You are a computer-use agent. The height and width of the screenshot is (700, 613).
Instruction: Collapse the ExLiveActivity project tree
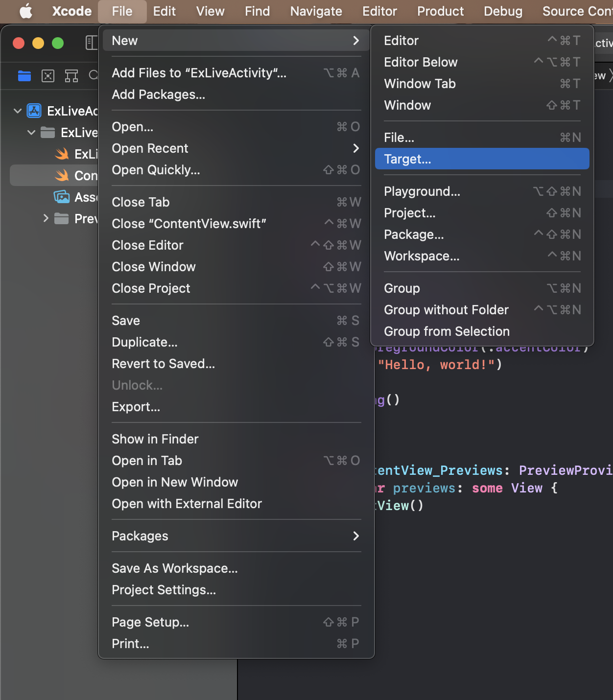(x=18, y=111)
